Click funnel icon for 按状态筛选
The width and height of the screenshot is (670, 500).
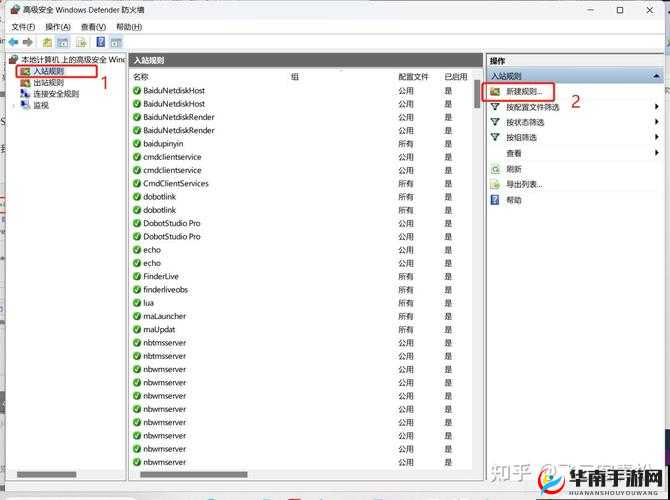click(x=495, y=122)
